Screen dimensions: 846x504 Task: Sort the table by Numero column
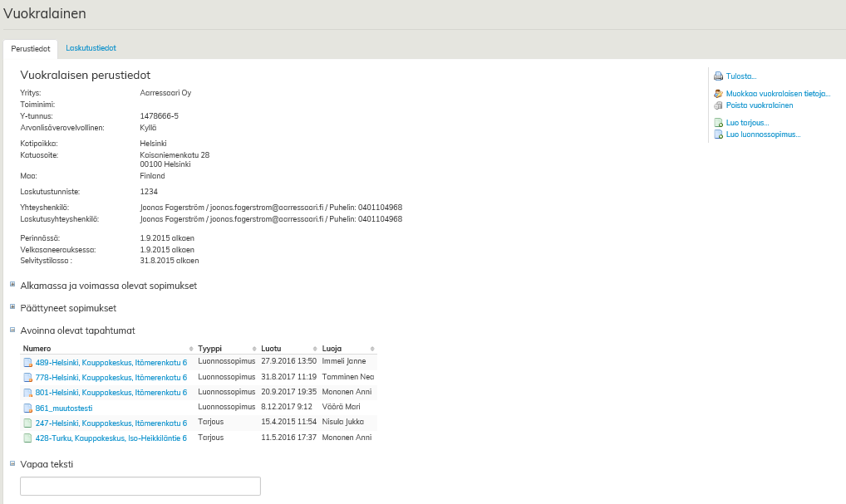37,349
